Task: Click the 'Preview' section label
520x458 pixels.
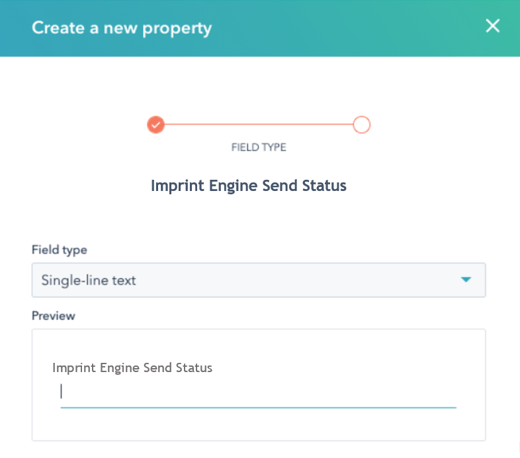Action: (53, 316)
